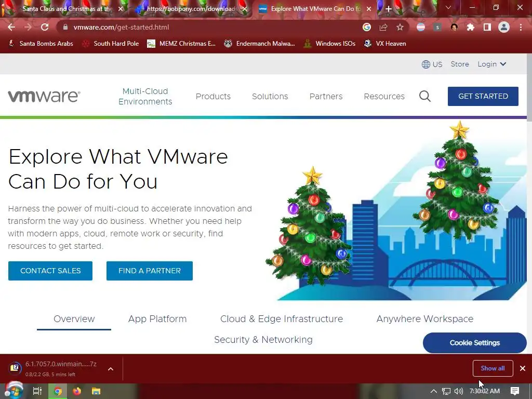Click the VMware logo

pos(44,96)
